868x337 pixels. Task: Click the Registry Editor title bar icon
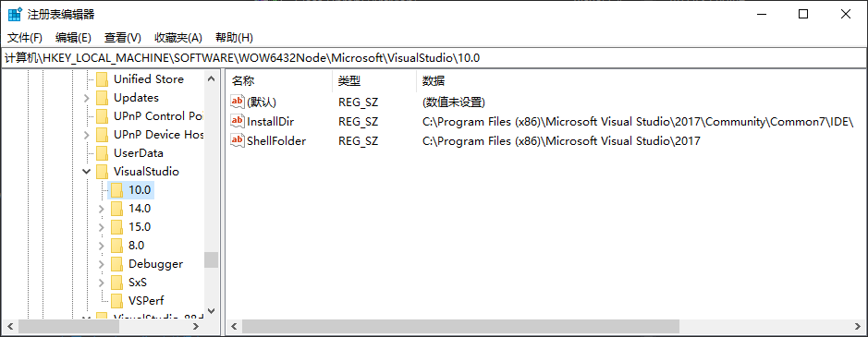pyautogui.click(x=15, y=15)
